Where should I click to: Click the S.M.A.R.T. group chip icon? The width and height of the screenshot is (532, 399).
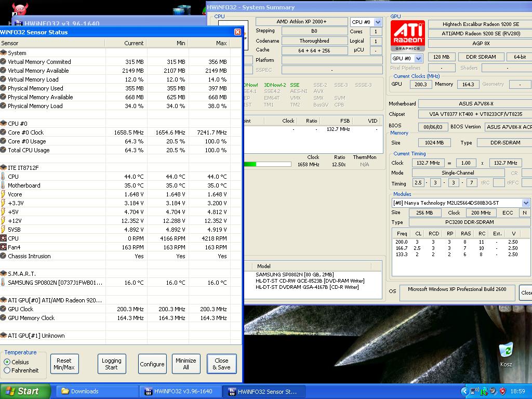click(4, 273)
